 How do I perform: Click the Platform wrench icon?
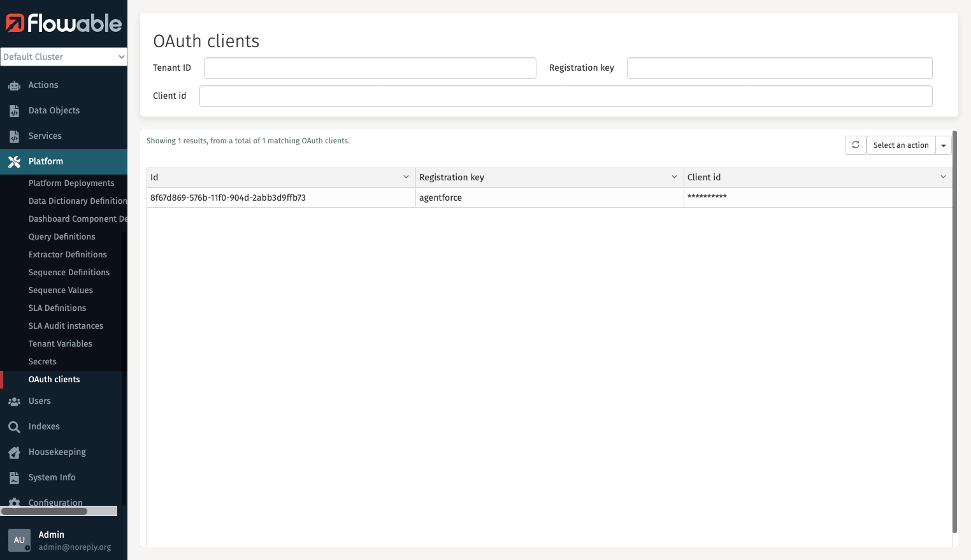[x=15, y=161]
